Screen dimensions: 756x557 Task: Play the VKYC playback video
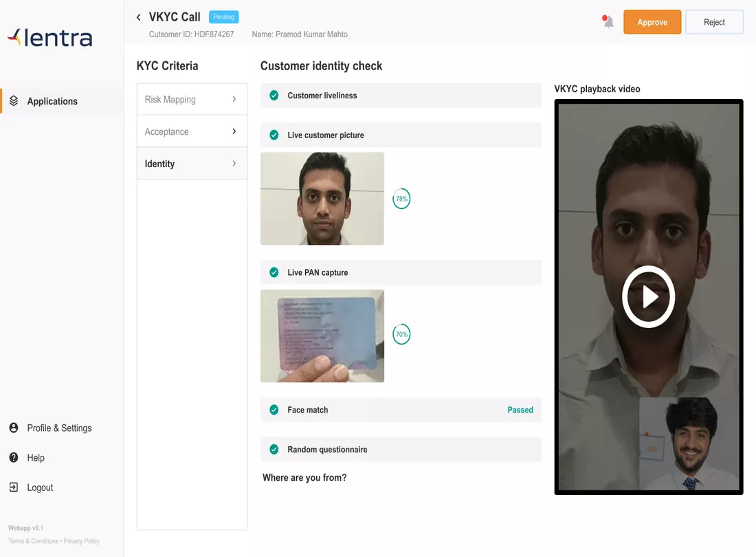(648, 297)
